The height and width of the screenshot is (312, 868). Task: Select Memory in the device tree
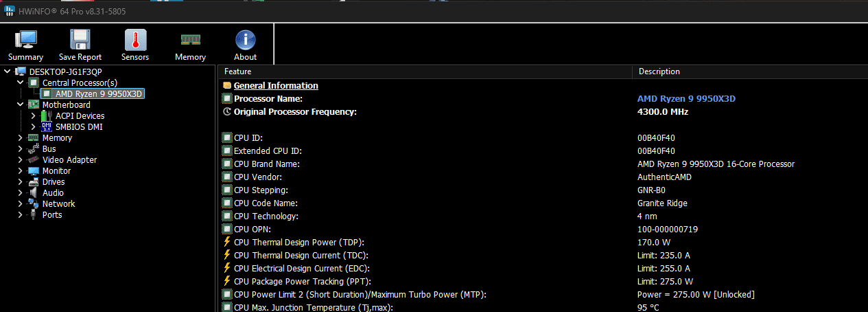57,137
